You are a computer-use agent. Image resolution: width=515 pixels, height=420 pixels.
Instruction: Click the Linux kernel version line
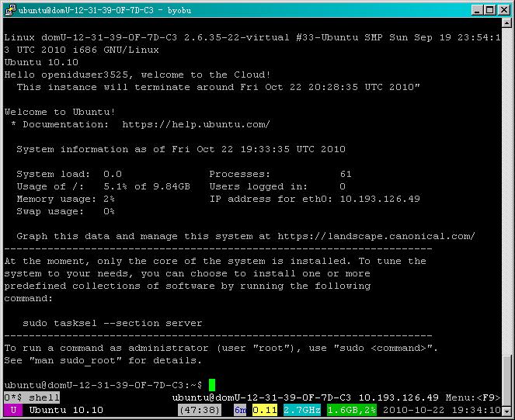(x=252, y=43)
